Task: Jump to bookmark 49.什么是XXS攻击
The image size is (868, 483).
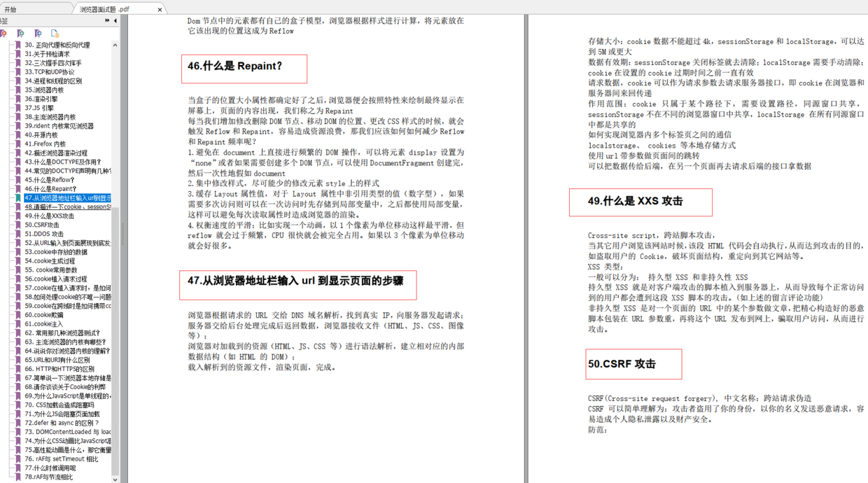Action: pos(49,216)
